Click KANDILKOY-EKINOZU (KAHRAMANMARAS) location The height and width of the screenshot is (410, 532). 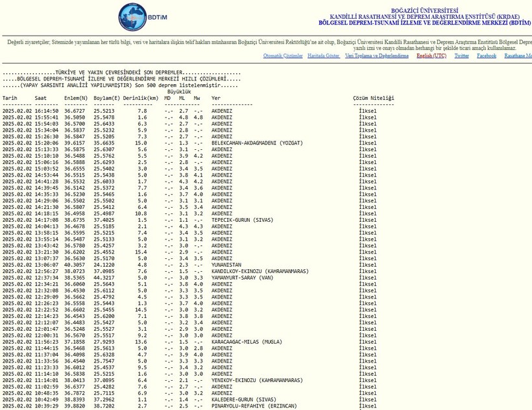point(260,271)
